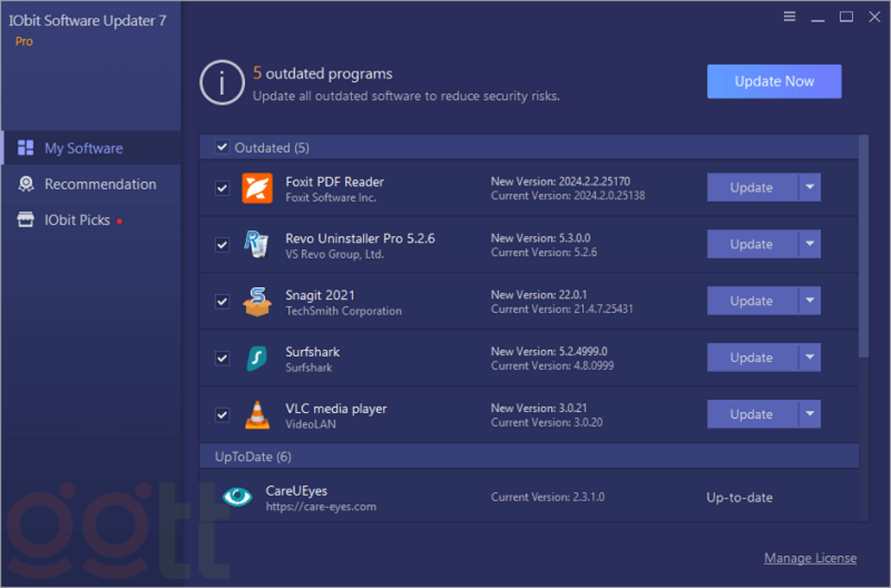Screen dimensions: 891x588
Task: Click the Surfshark app icon
Action: pos(258,358)
